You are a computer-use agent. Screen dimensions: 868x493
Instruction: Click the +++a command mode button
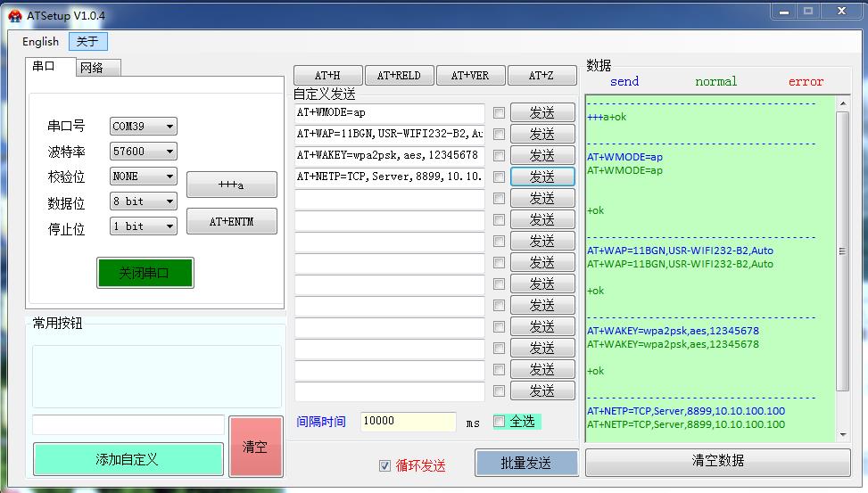pos(231,185)
